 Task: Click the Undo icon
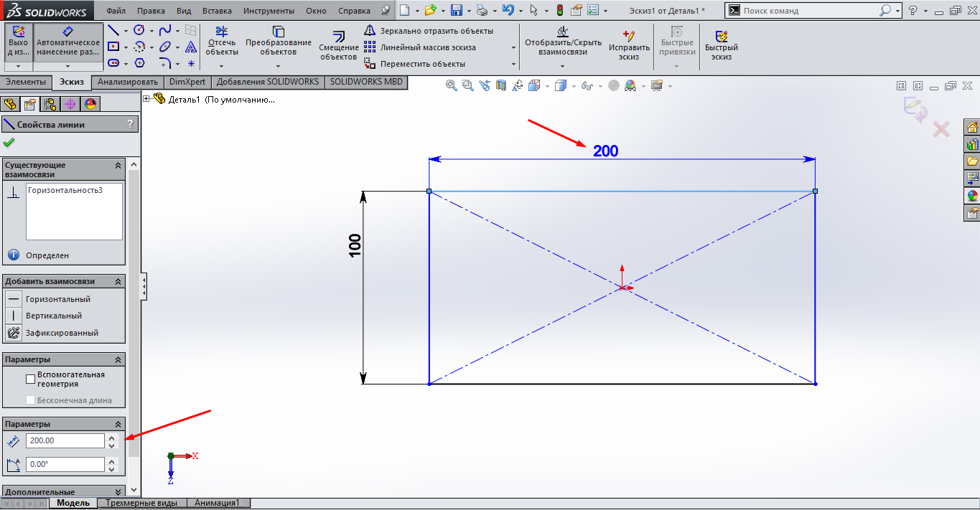[508, 11]
